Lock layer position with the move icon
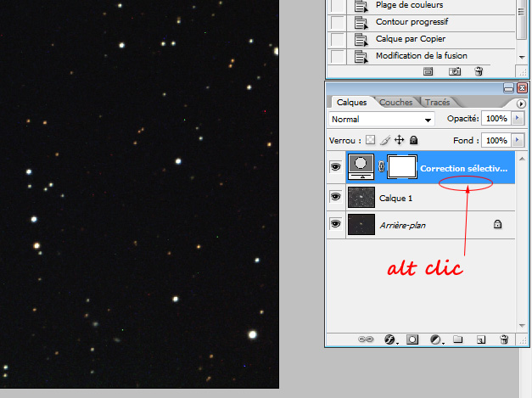 [400, 140]
